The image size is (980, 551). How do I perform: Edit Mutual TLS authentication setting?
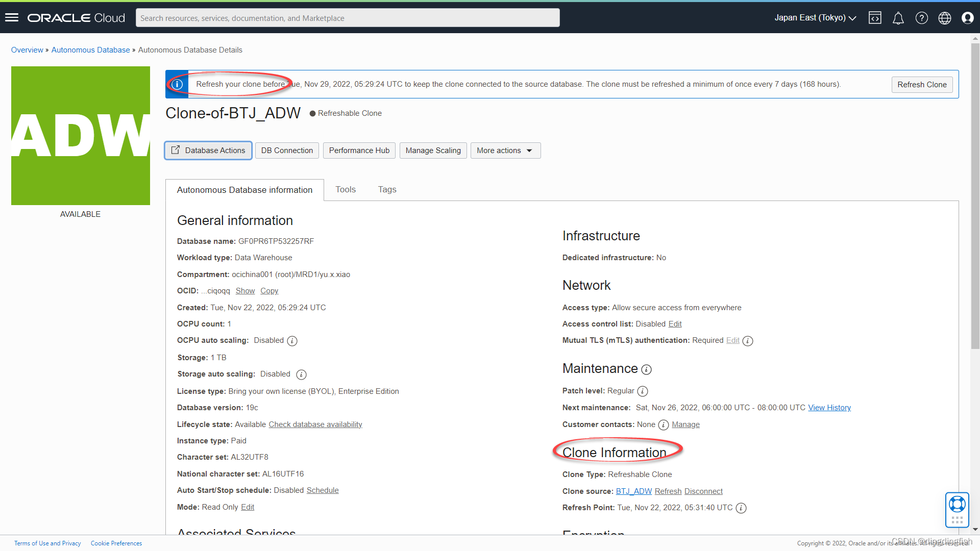click(733, 340)
